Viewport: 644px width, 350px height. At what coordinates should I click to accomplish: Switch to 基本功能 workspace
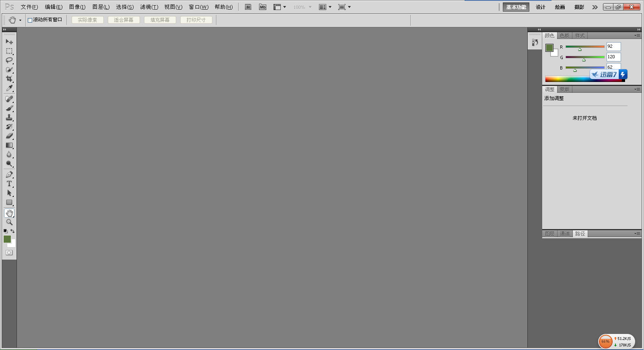(516, 7)
